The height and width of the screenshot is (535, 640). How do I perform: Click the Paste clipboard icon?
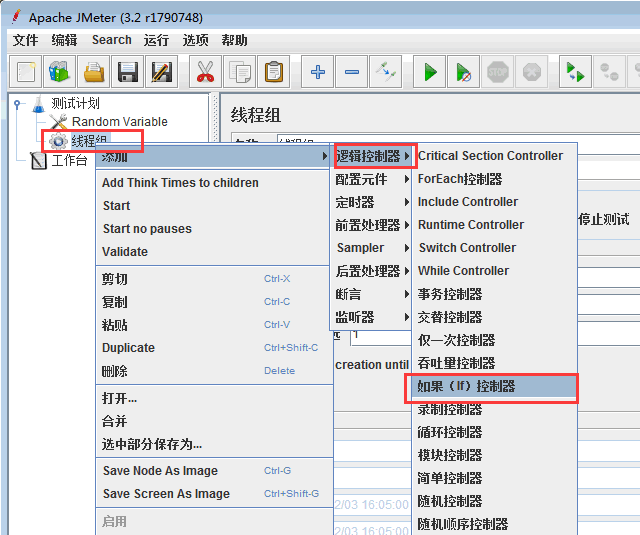pyautogui.click(x=274, y=72)
